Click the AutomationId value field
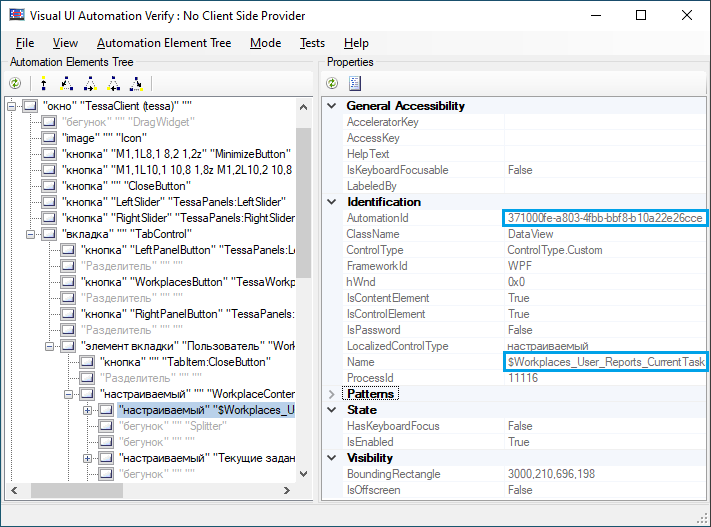711x527 pixels. 605,218
